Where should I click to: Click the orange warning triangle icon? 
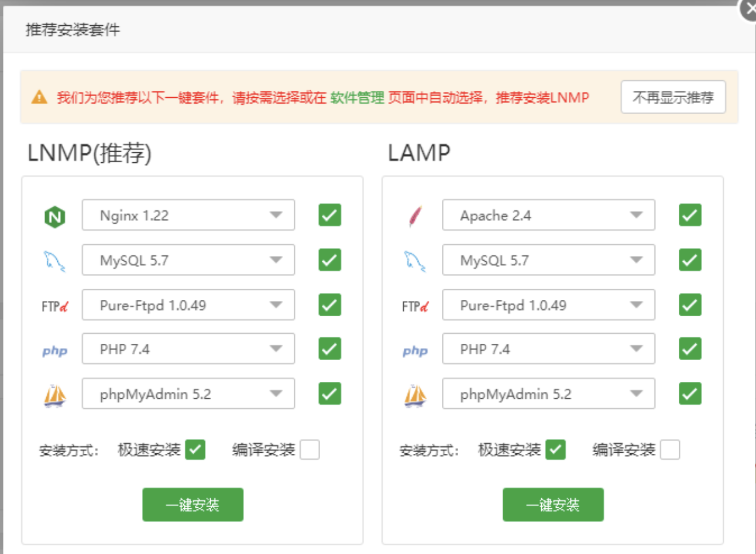point(39,97)
